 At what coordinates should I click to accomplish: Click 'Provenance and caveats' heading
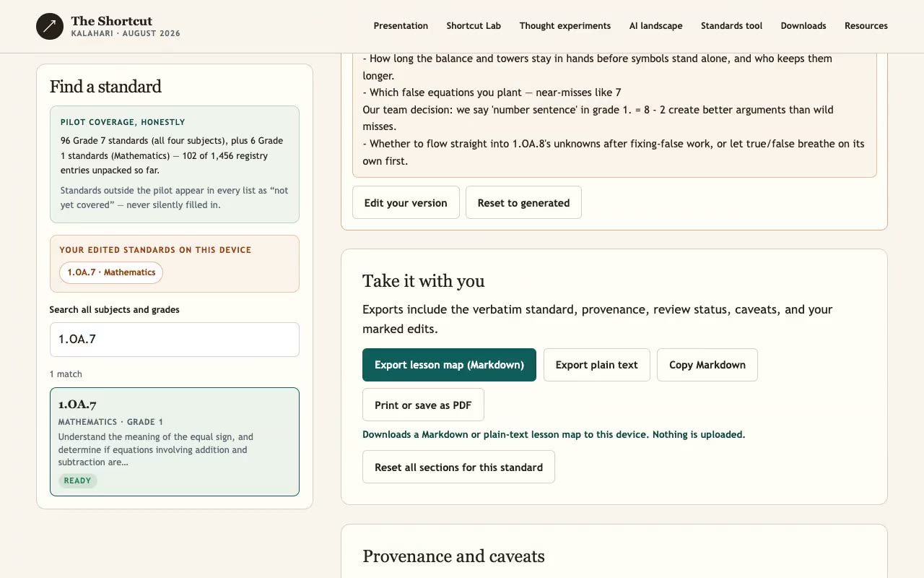tap(453, 556)
